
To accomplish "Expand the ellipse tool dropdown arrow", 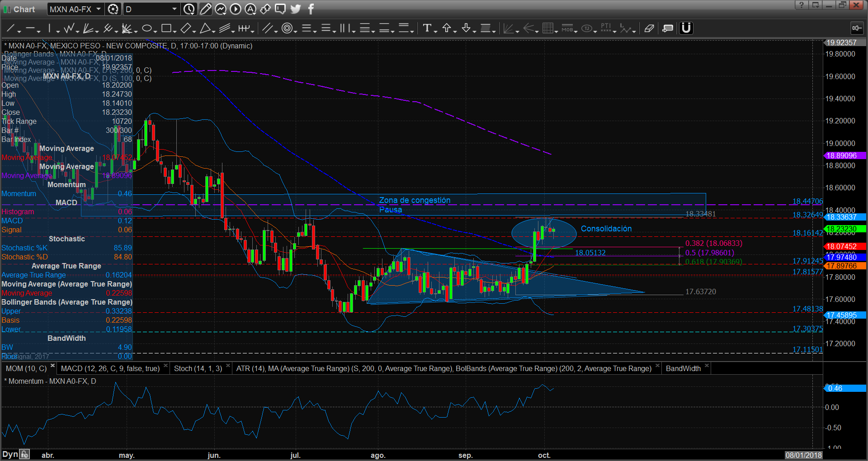I will [x=156, y=31].
